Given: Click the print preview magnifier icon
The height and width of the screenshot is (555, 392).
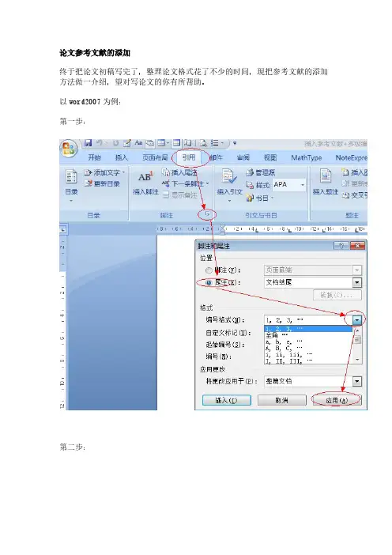Looking at the screenshot, I should pyautogui.click(x=203, y=143).
